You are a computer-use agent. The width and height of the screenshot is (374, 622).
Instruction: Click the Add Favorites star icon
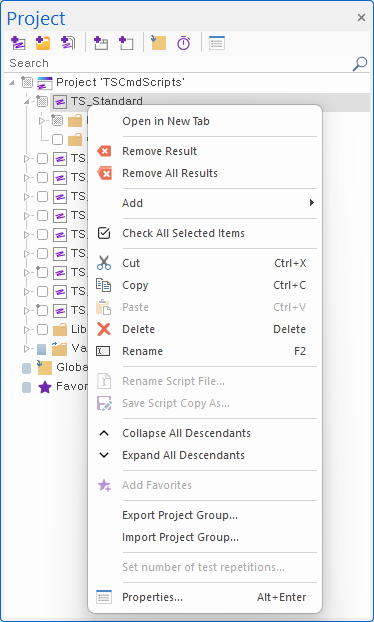104,485
